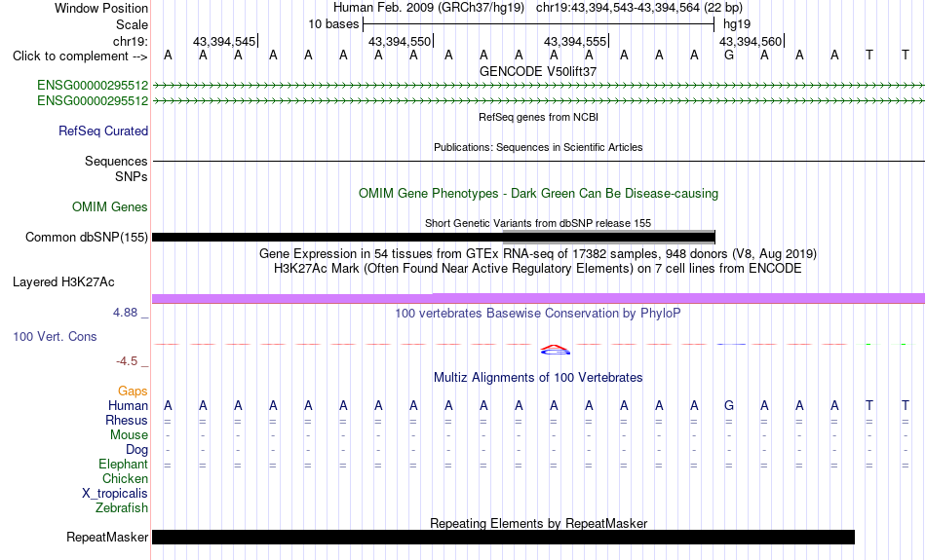
Task: Click the red-blue conservation peak
Action: tap(556, 350)
